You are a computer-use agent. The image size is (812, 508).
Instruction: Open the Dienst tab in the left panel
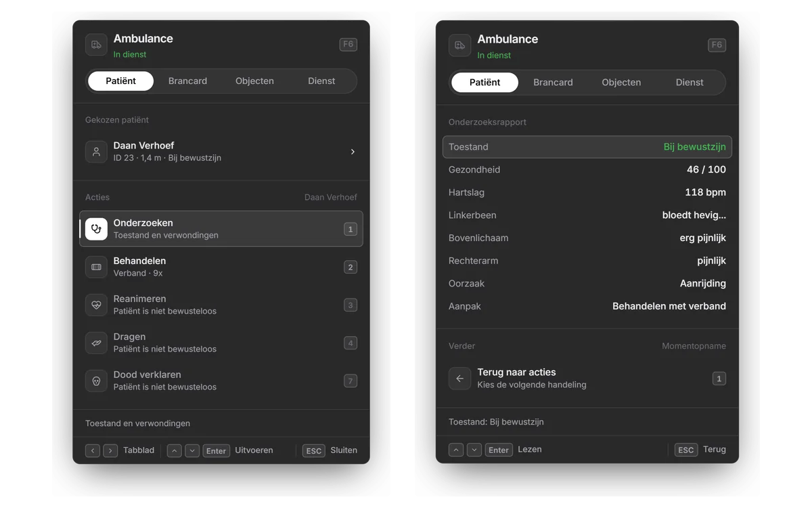321,81
